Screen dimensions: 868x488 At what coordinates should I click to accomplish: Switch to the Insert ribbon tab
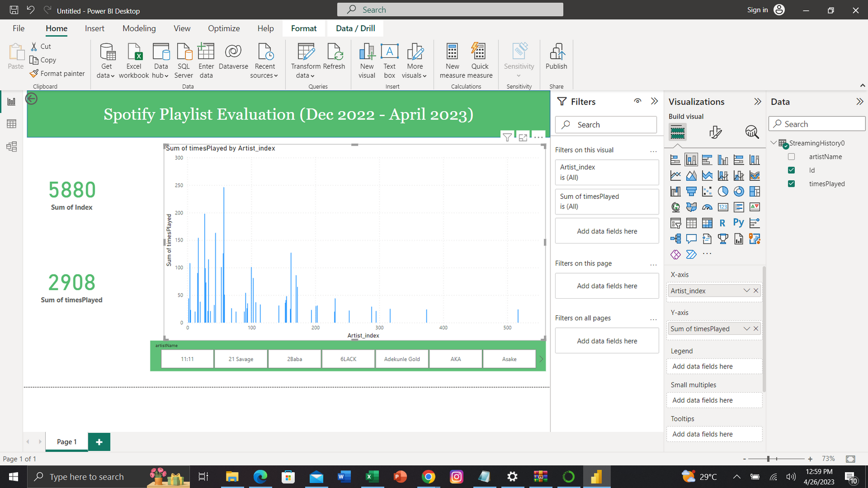94,29
